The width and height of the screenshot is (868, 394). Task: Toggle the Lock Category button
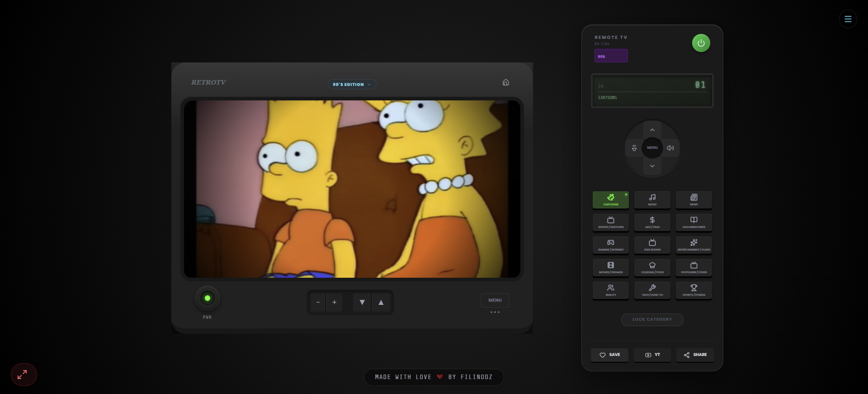(652, 319)
